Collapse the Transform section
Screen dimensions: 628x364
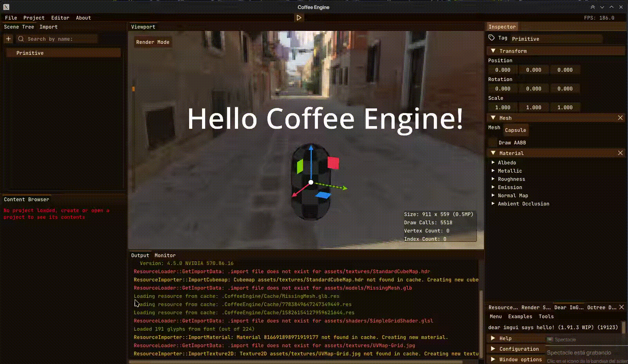(493, 51)
